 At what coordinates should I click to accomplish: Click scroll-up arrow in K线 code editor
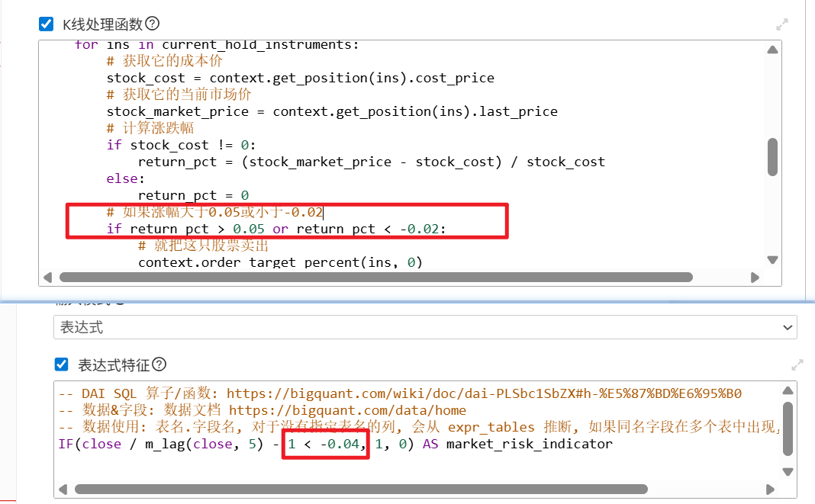[772, 50]
